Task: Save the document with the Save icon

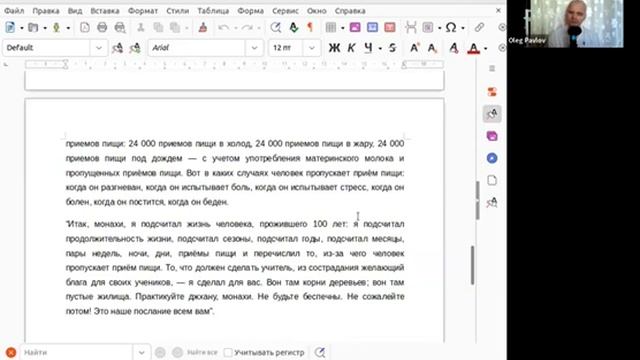Action: tap(56, 27)
